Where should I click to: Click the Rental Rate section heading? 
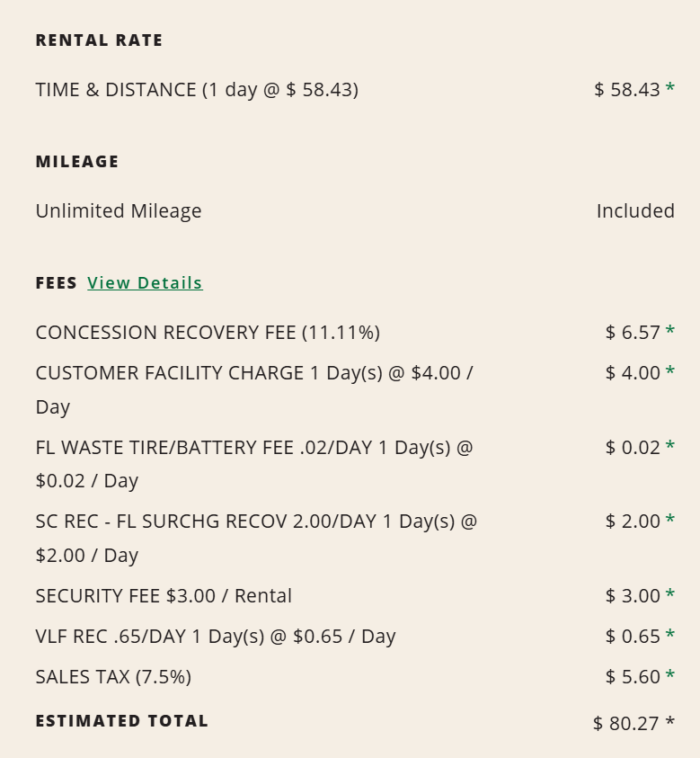(100, 40)
